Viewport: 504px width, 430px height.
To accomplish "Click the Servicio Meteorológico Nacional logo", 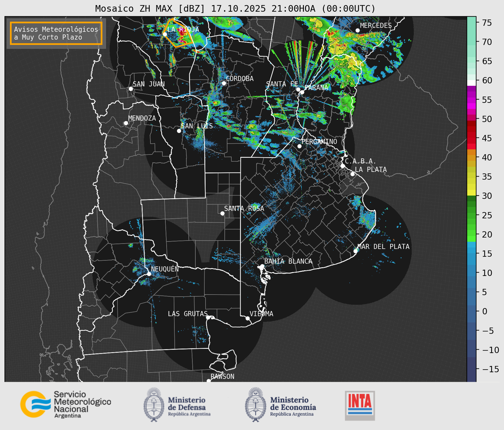I will coord(66,405).
